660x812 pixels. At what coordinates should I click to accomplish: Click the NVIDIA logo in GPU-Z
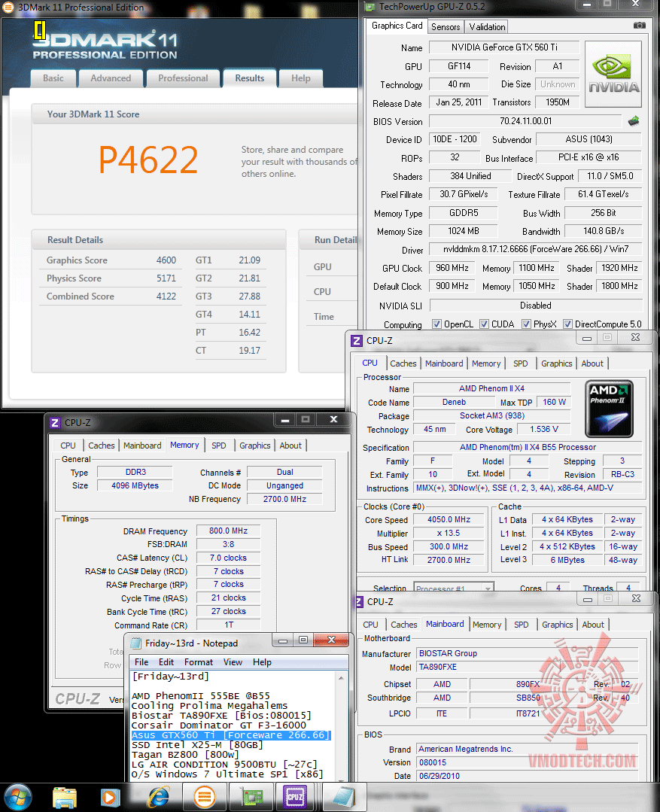click(613, 74)
